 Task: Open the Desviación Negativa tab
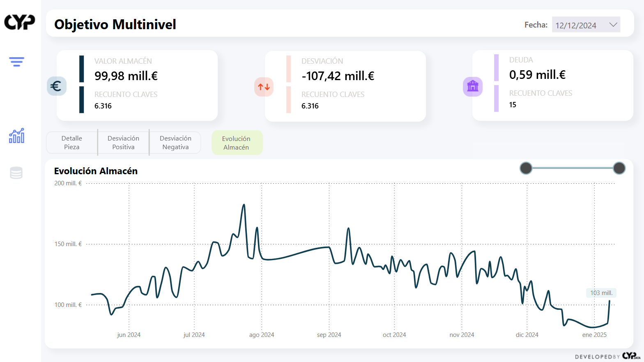(175, 143)
